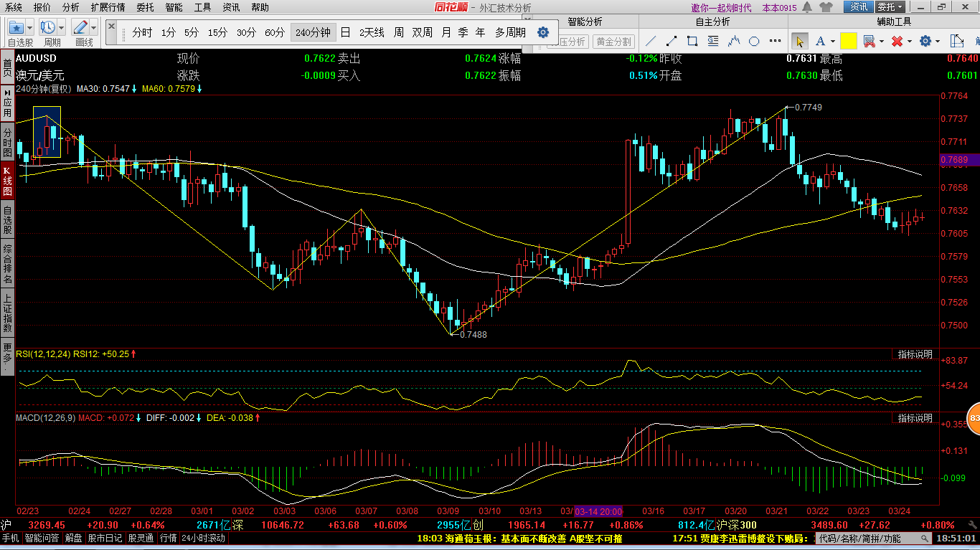Viewport: 980px width, 550px height.
Task: Click the hide drawings icon
Action: [x=868, y=42]
